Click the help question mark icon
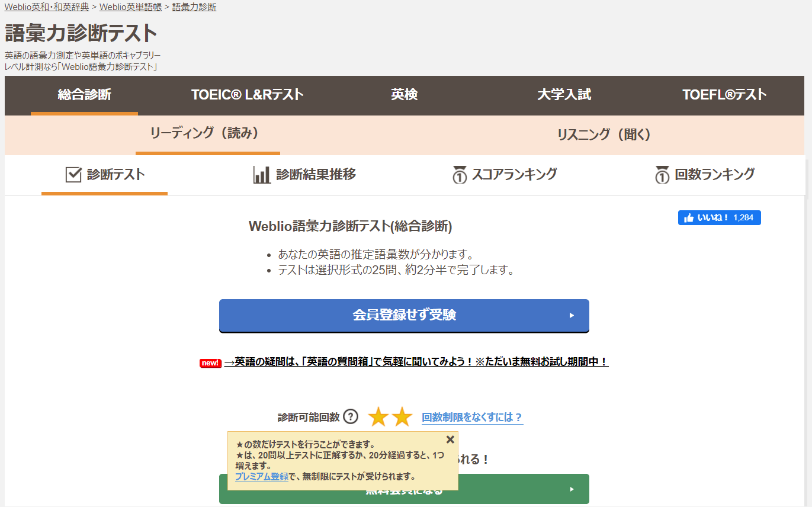Viewport: 812px width, 507px height. click(x=351, y=417)
